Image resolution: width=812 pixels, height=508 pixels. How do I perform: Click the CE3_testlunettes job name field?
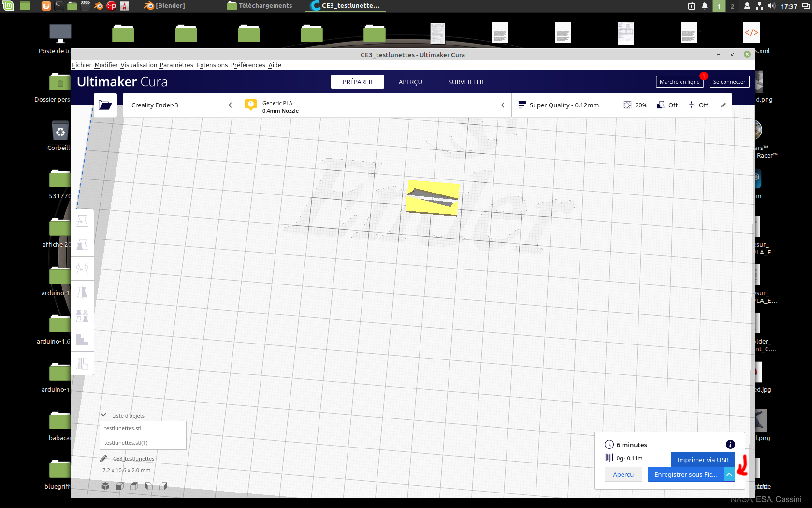pos(134,459)
